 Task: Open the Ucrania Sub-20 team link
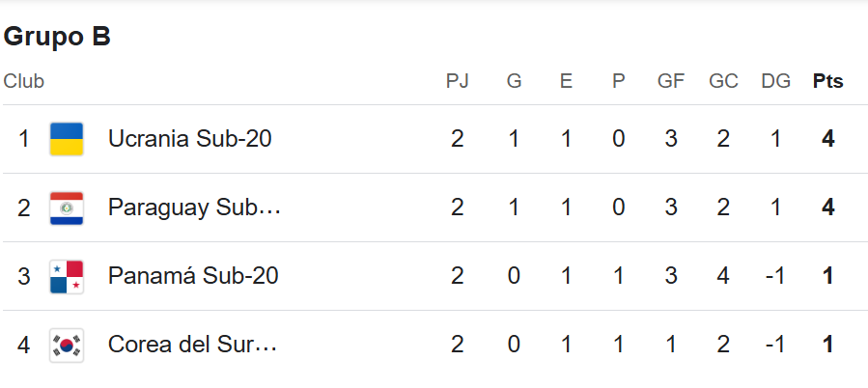click(189, 139)
